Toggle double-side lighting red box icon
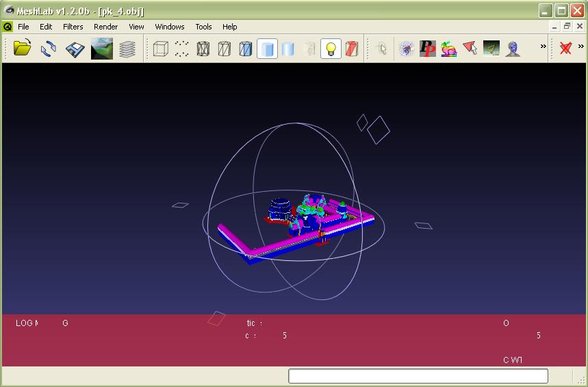 352,49
